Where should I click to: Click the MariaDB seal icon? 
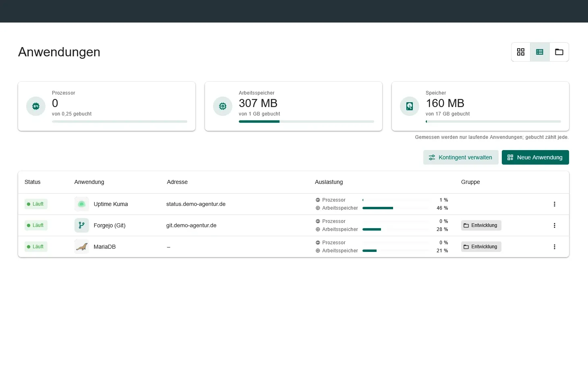coord(82,247)
